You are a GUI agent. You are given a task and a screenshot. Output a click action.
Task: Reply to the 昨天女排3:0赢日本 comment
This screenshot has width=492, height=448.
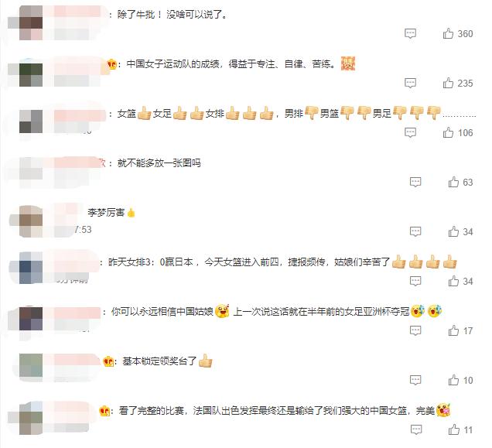[415, 281]
